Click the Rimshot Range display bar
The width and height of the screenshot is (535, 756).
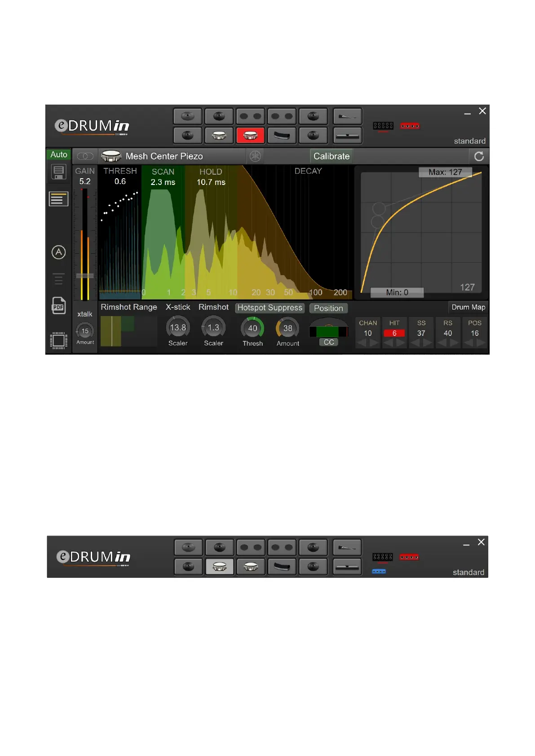pyautogui.click(x=128, y=331)
